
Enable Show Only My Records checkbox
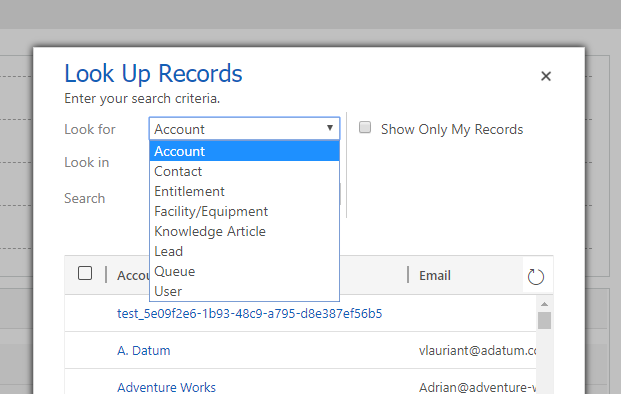pos(365,128)
